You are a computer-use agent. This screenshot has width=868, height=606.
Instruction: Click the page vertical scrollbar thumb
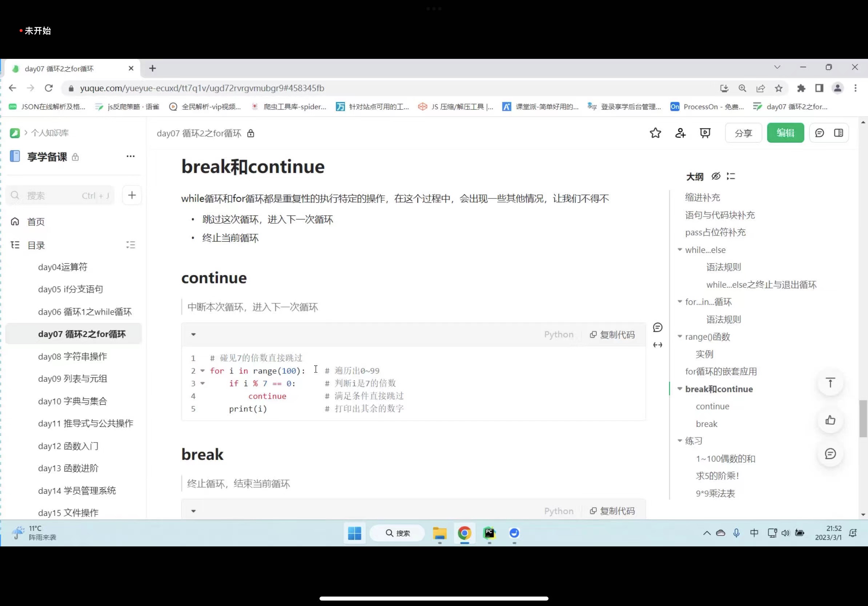point(863,419)
